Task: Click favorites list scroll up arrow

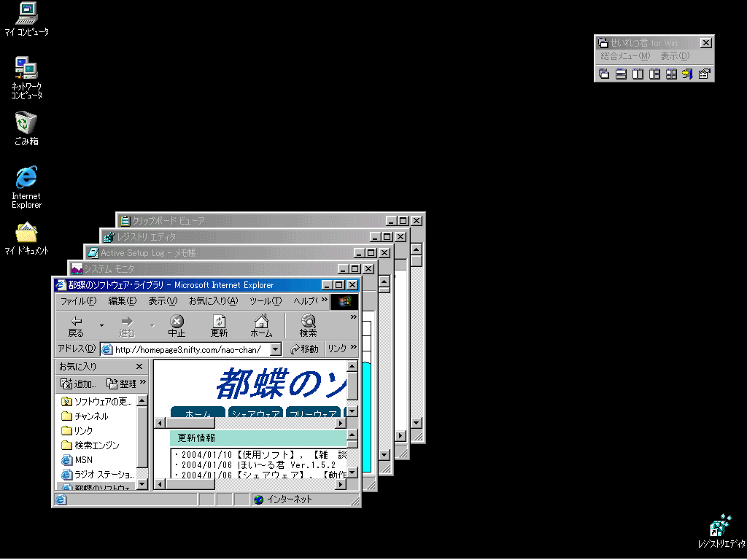Action: (x=142, y=401)
